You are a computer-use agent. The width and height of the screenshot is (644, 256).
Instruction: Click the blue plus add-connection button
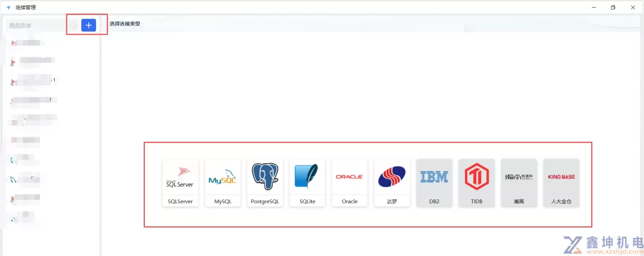coord(88,25)
